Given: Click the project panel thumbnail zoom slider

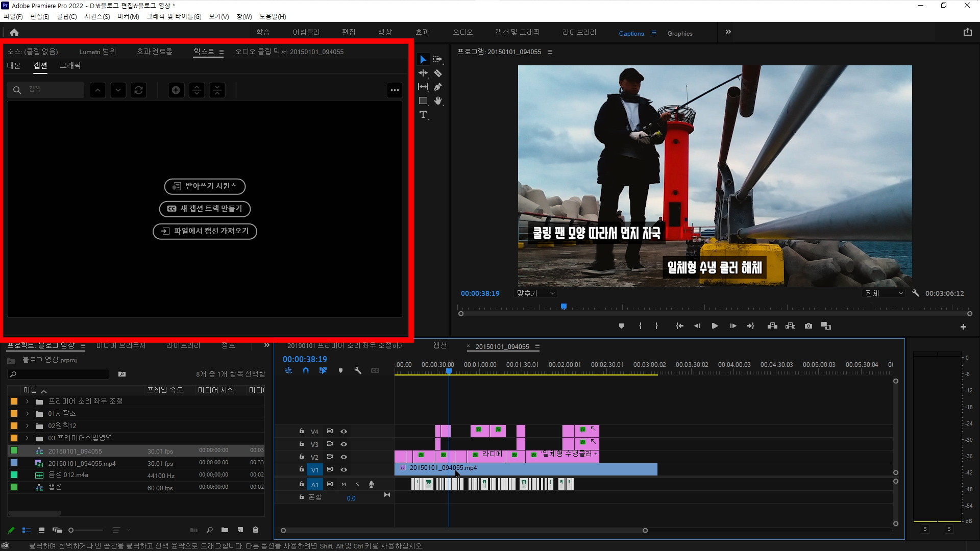Looking at the screenshot, I should (71, 530).
